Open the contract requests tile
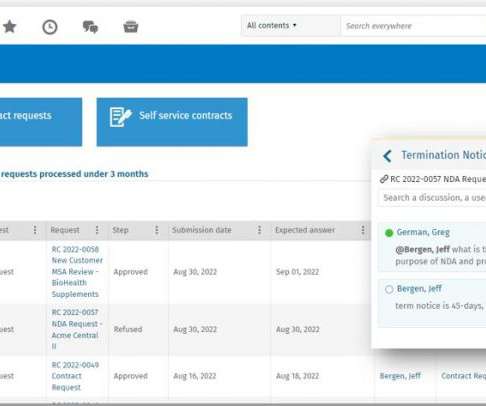The height and width of the screenshot is (406, 486). click(41, 122)
